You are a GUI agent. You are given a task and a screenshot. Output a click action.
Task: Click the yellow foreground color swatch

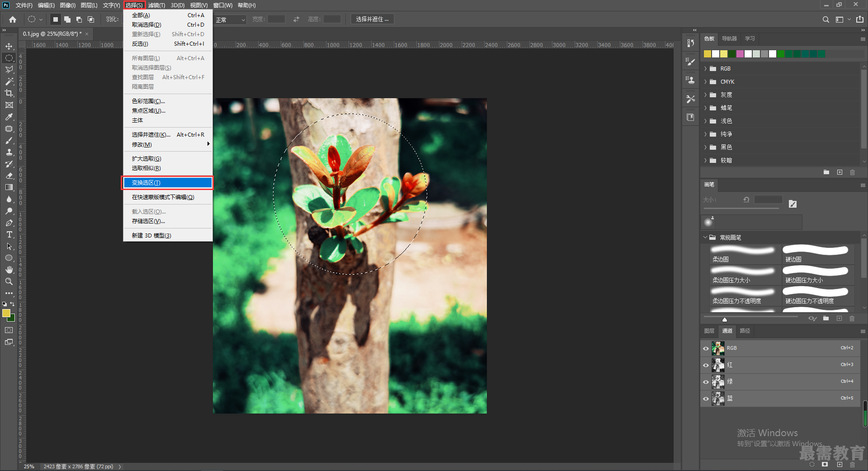tap(6, 314)
